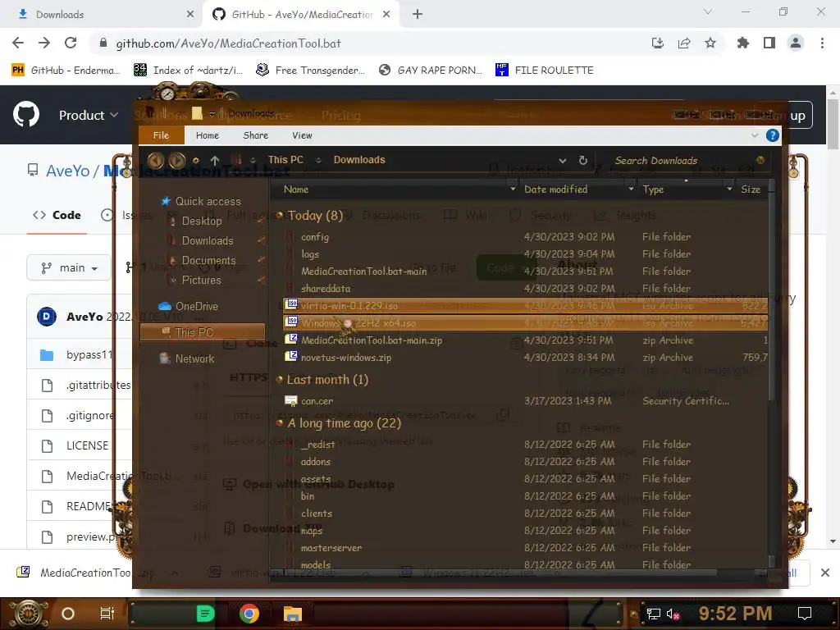Open Task View on the taskbar

pyautogui.click(x=107, y=614)
